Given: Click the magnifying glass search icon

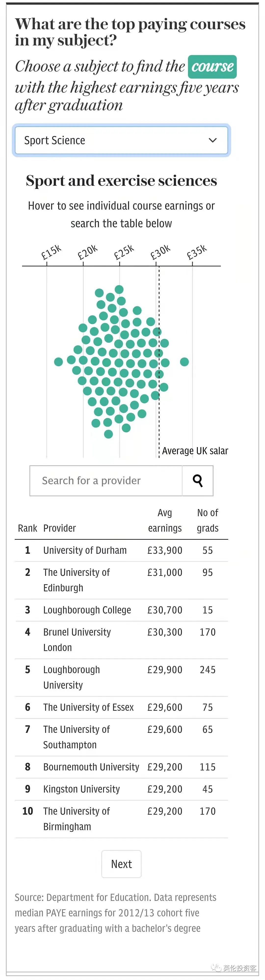Looking at the screenshot, I should click(198, 481).
